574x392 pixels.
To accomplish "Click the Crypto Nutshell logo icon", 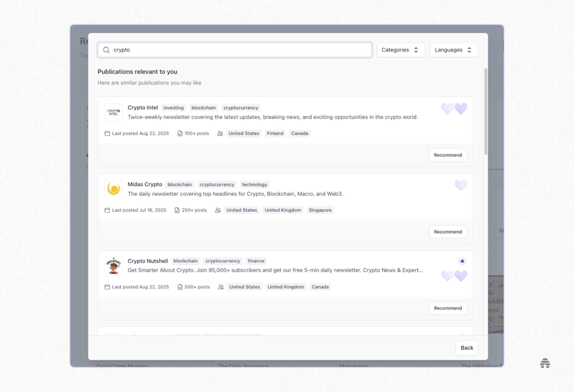I will 113,266.
